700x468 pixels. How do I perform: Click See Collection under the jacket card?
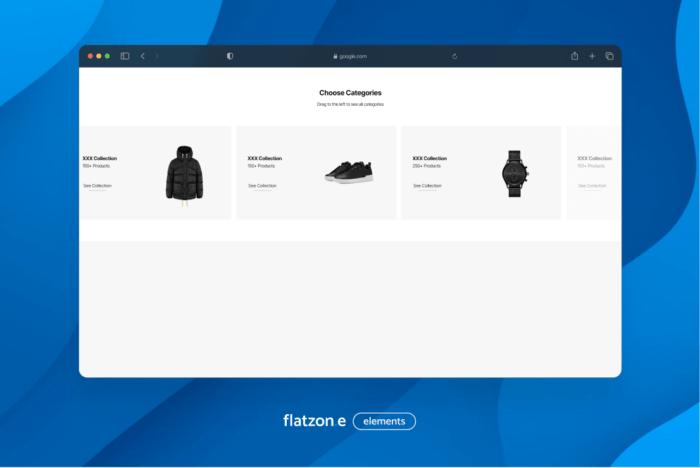pos(97,186)
